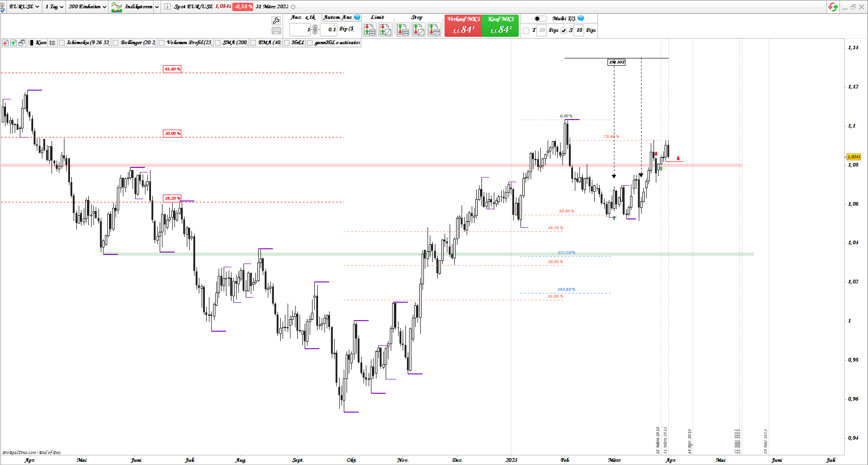Click the Indikatoren chart icon

click(116, 7)
